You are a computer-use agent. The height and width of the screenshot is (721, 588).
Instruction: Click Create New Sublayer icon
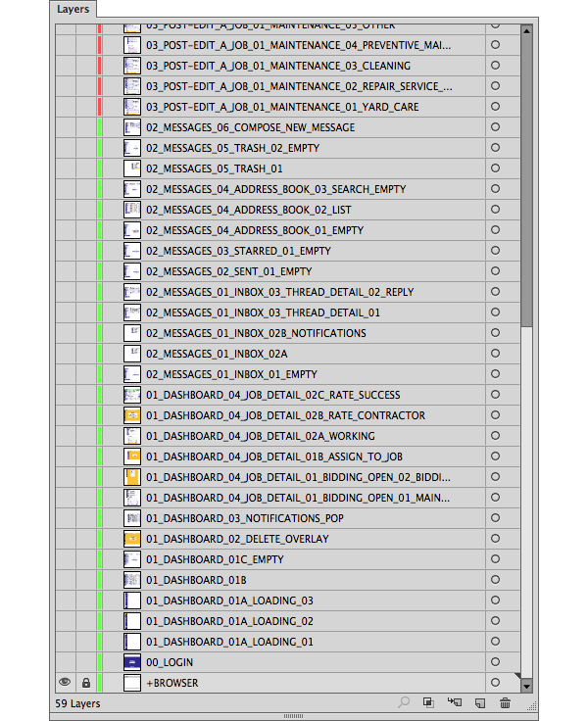pyautogui.click(x=454, y=702)
